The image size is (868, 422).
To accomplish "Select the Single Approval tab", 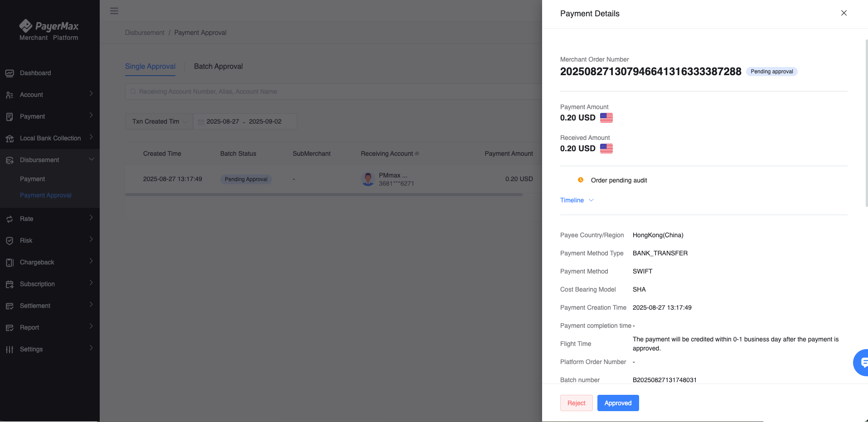I will 150,66.
